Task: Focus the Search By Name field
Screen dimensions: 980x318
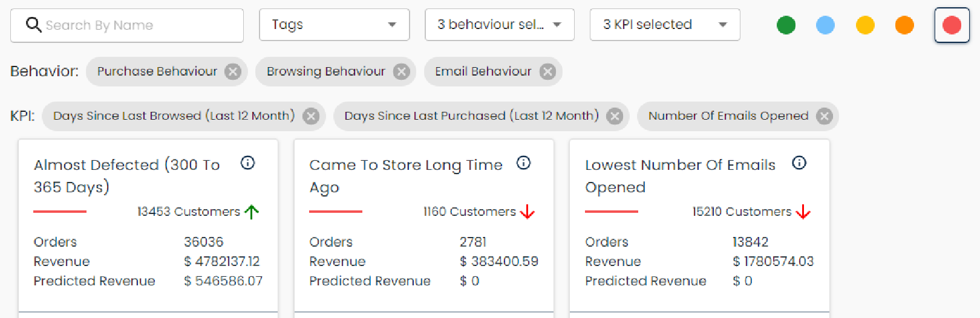Action: pyautogui.click(x=127, y=25)
